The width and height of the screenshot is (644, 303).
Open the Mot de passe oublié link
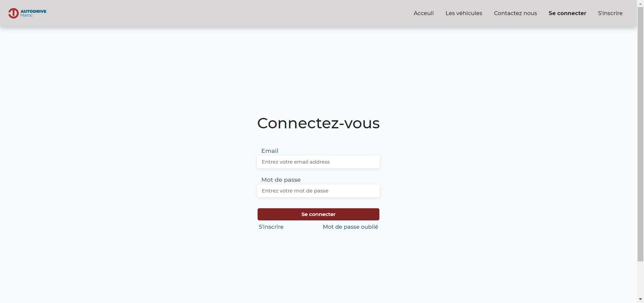pos(351,227)
